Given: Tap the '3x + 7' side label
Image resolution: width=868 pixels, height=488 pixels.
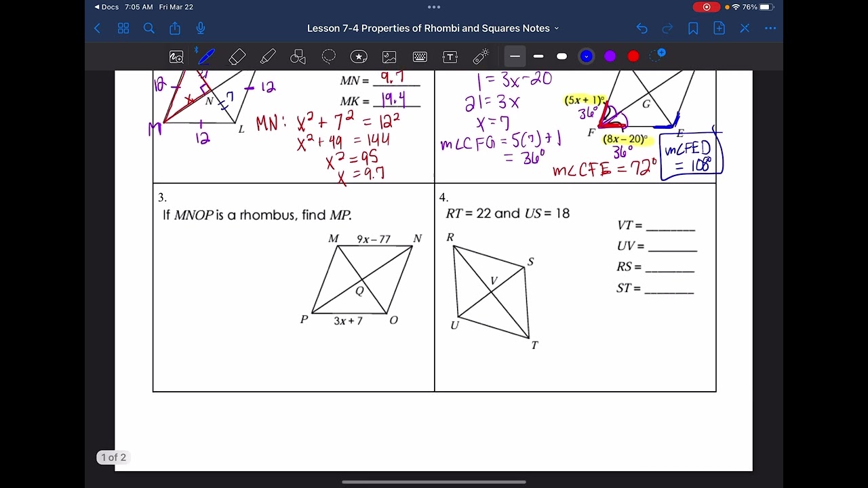Looking at the screenshot, I should pyautogui.click(x=348, y=321).
